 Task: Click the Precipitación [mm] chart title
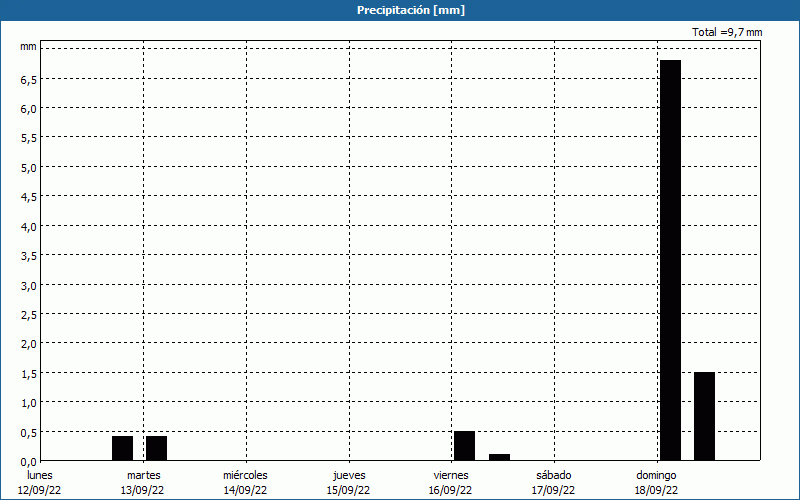pyautogui.click(x=411, y=10)
